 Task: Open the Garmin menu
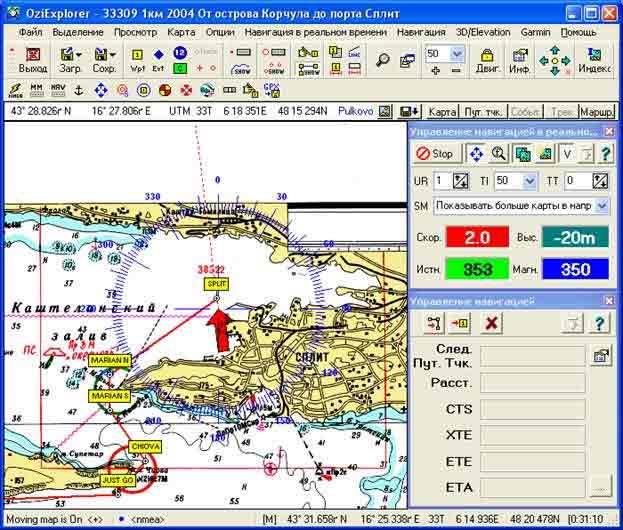[535, 32]
